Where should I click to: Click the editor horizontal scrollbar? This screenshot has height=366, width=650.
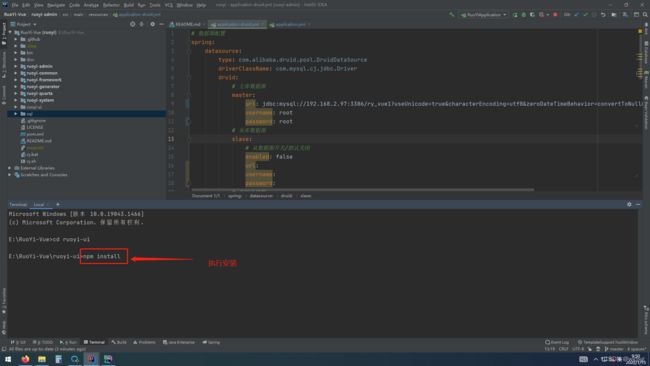363,190
